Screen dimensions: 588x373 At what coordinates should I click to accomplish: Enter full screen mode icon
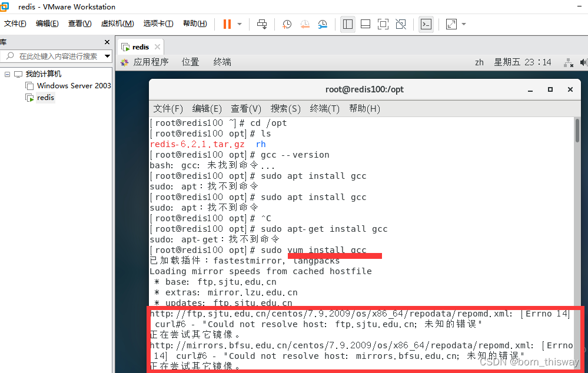383,24
